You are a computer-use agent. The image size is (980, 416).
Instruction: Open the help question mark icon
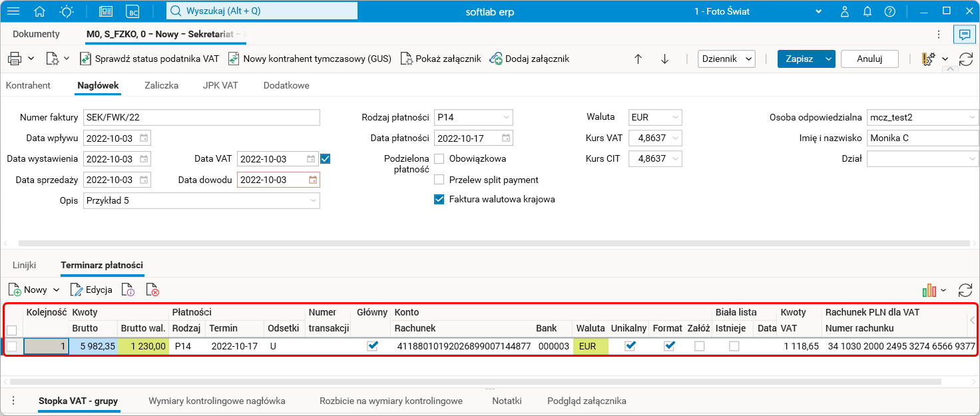[x=890, y=11]
